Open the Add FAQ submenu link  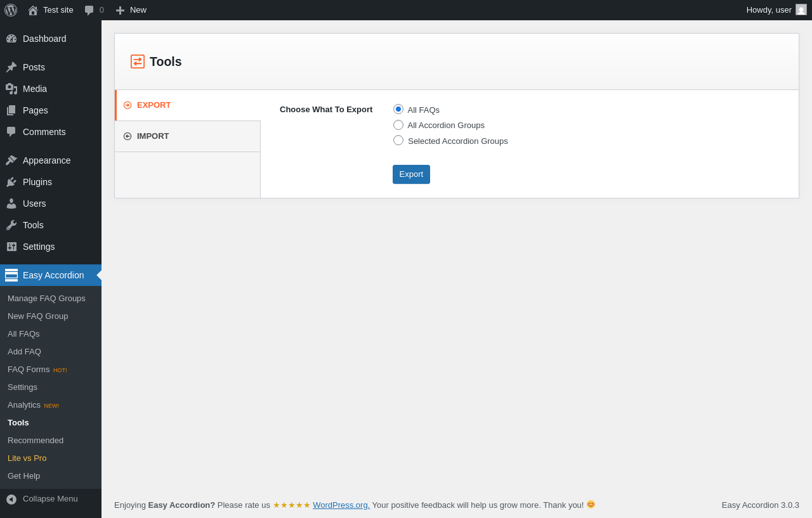[x=24, y=352]
